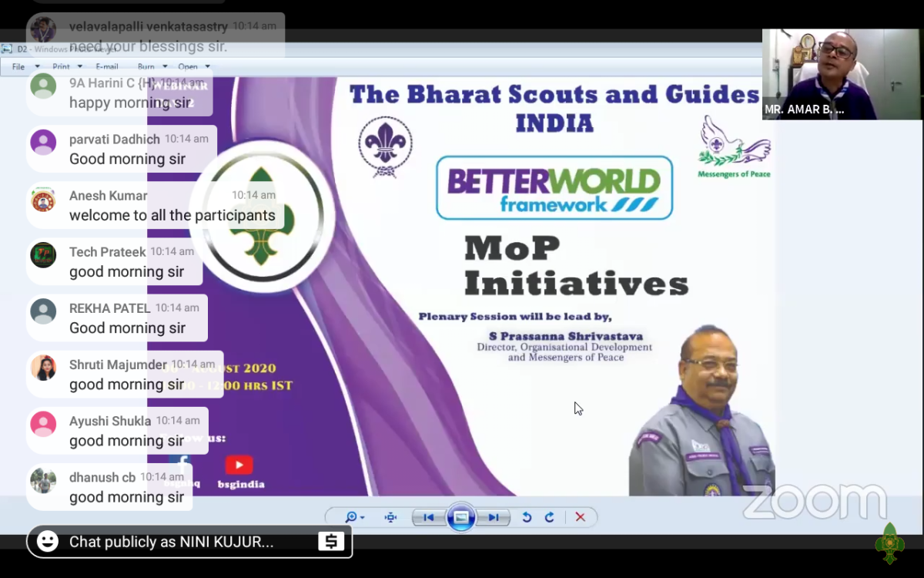The width and height of the screenshot is (924, 578).
Task: Go to the previous picture
Action: [x=428, y=517]
